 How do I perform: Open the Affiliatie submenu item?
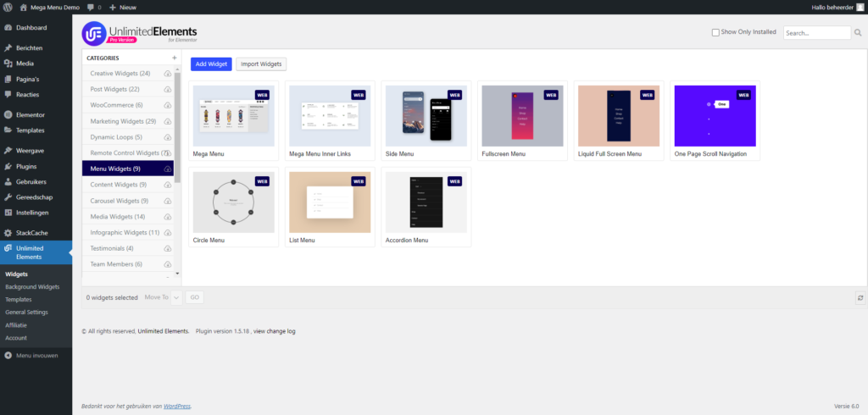[16, 325]
